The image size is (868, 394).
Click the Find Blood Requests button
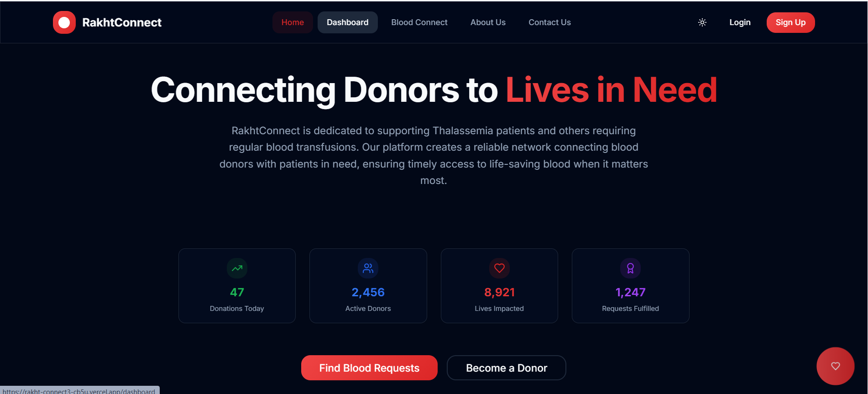pyautogui.click(x=369, y=368)
